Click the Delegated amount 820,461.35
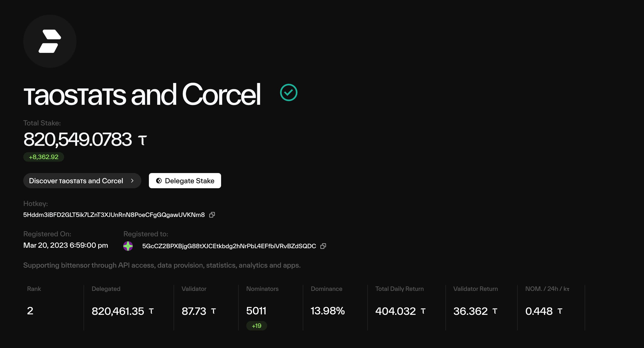 click(x=118, y=311)
